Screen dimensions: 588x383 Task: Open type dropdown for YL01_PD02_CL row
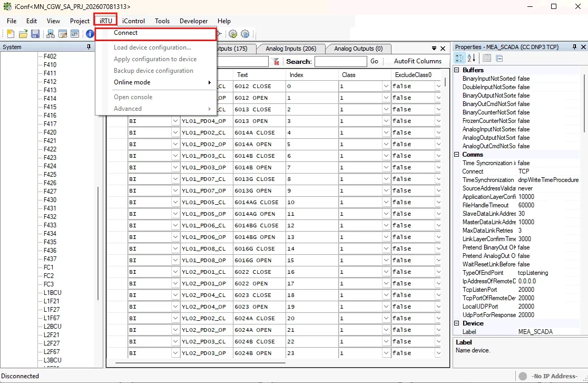175,132
